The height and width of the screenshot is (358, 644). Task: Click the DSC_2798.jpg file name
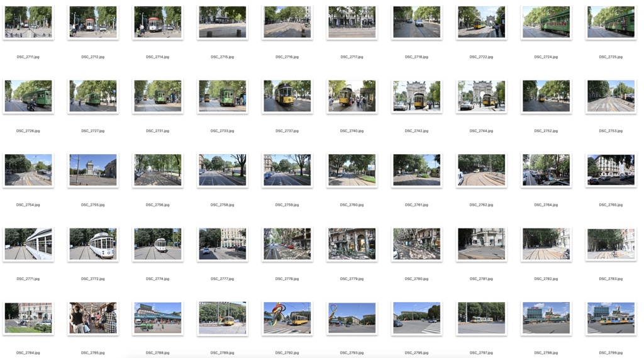546,353
